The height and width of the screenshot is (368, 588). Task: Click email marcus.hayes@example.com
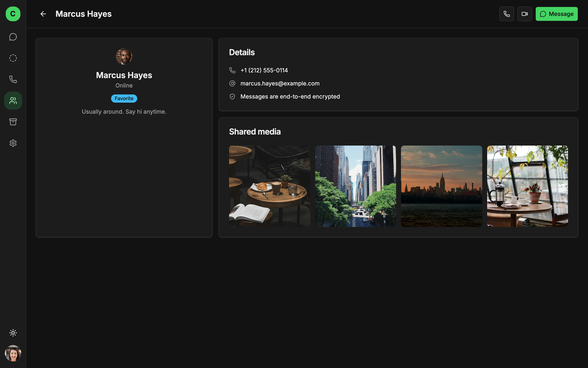pos(280,83)
